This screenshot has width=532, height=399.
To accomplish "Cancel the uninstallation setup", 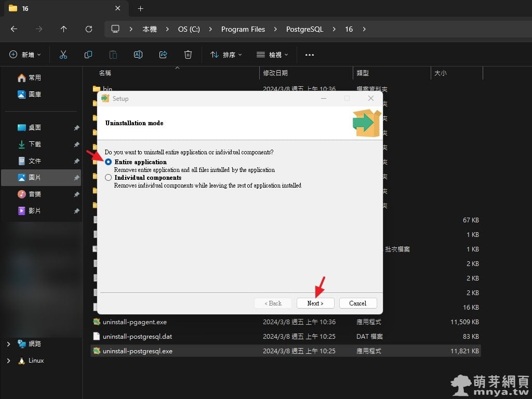I will point(358,303).
